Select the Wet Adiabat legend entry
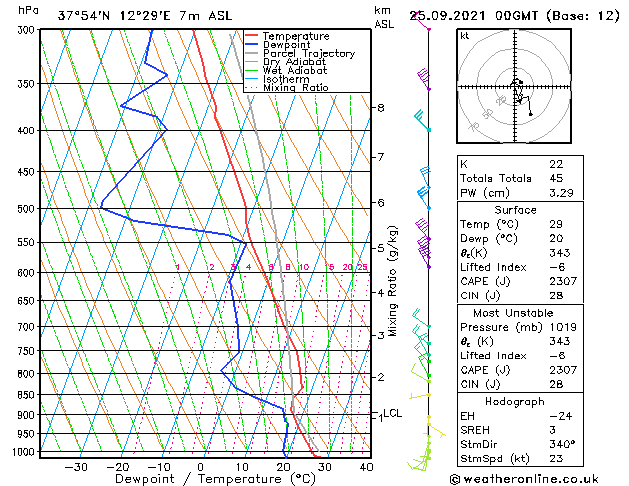 pos(295,70)
